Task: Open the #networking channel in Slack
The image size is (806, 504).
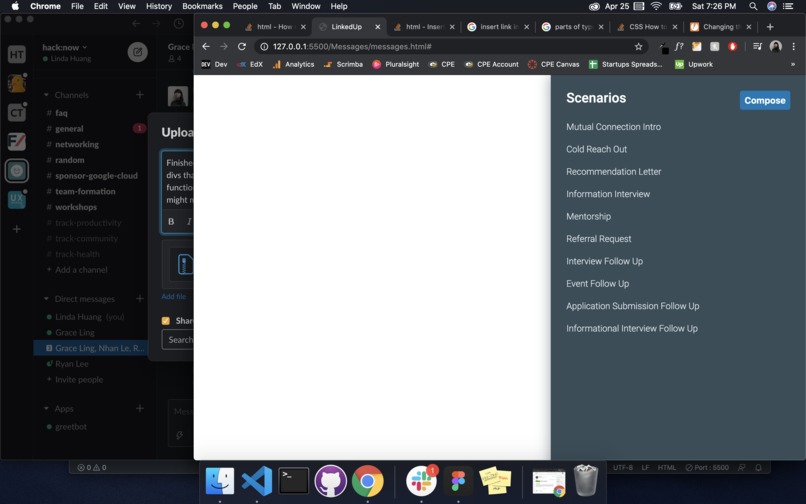Action: tap(77, 145)
